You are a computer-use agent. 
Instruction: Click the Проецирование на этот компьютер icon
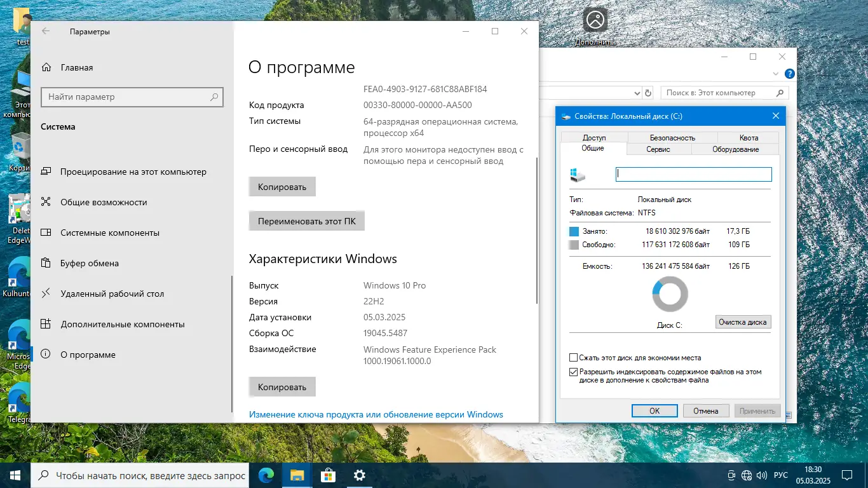tap(46, 172)
